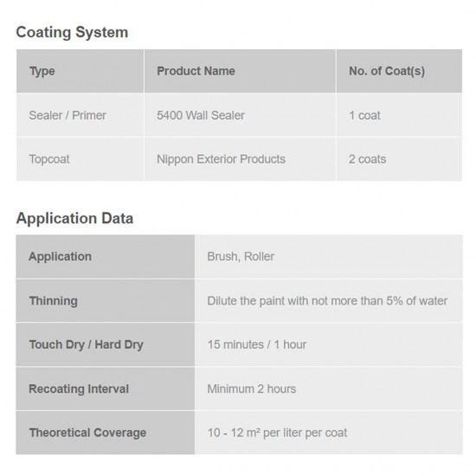
Task: Click the Application Data heading
Action: click(74, 218)
